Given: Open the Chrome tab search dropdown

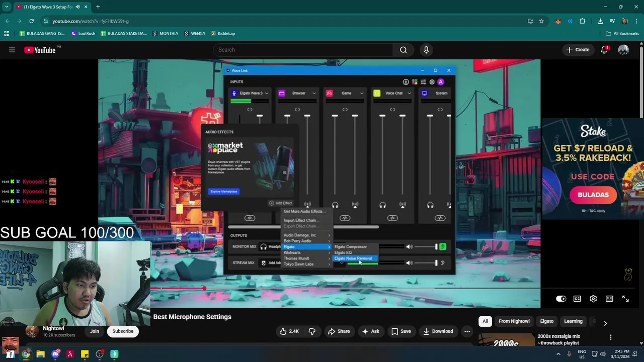Looking at the screenshot, I should point(7,7).
